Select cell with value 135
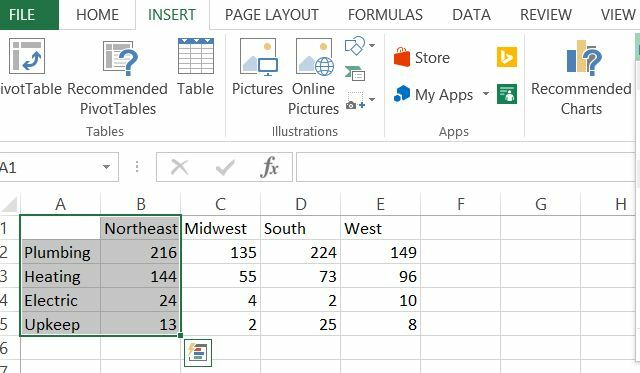The image size is (640, 373). tap(220, 252)
